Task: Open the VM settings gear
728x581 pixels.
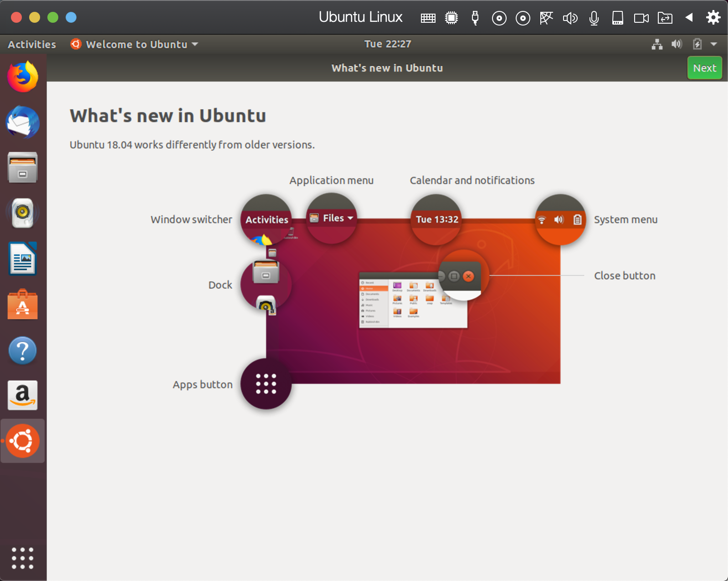Action: click(713, 17)
